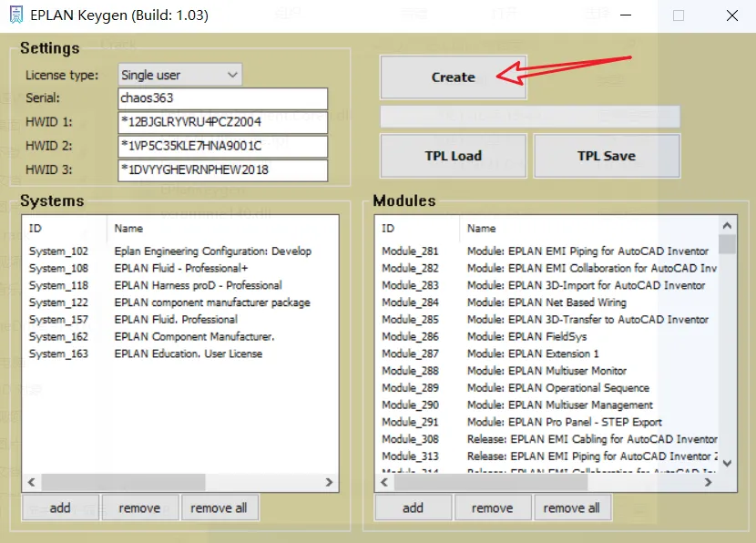
Task: Select the Module_284 Net Based Wiring row
Action: point(547,302)
